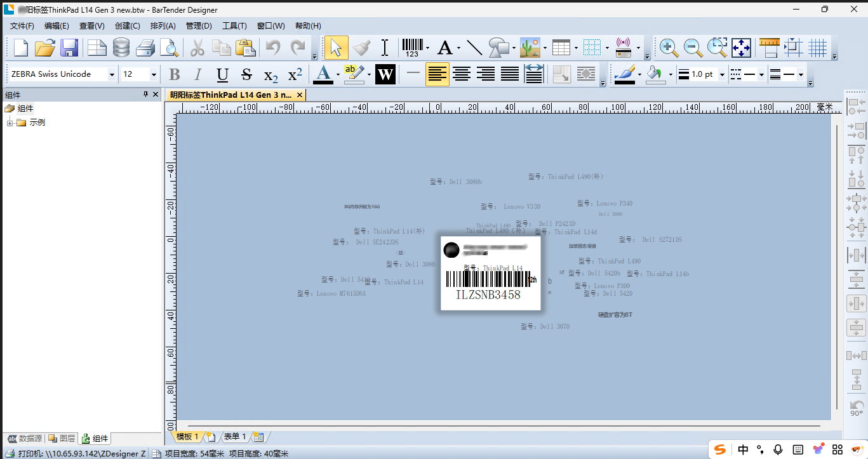The width and height of the screenshot is (868, 459).
Task: Open Print Preview magnifier icon
Action: (x=169, y=48)
